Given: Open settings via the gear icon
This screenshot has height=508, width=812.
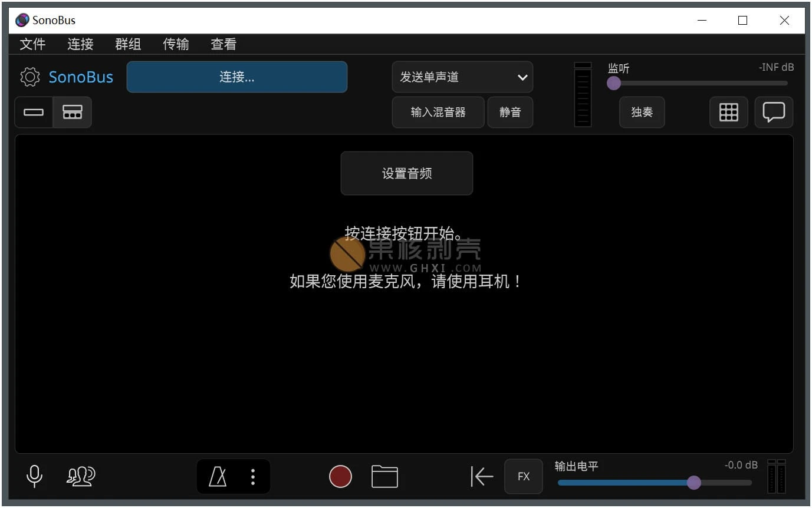Looking at the screenshot, I should (29, 77).
